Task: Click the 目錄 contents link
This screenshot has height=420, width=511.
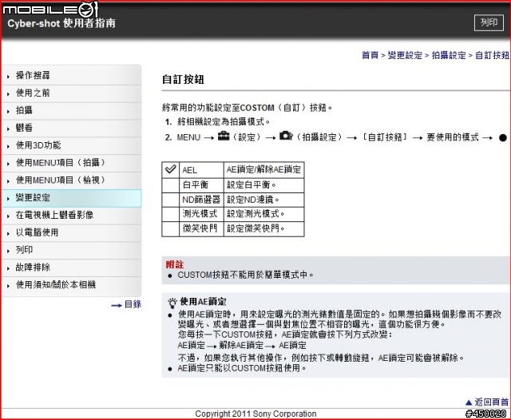Action: [x=133, y=305]
